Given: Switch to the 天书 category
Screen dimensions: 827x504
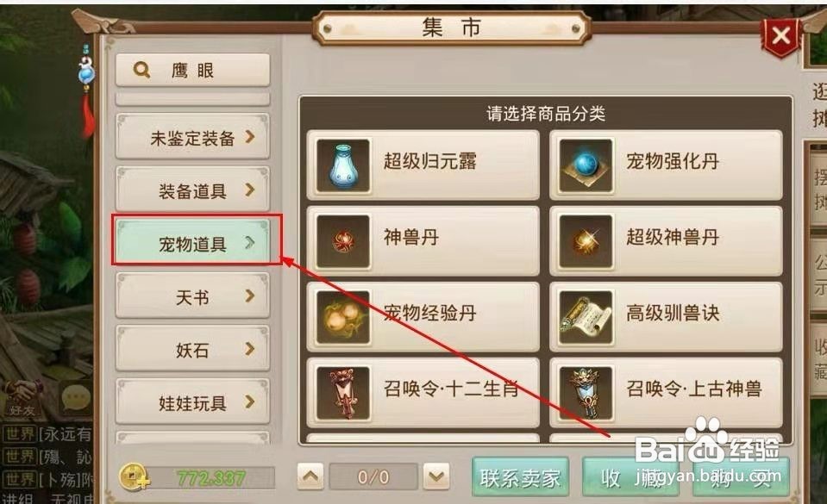Looking at the screenshot, I should [192, 296].
